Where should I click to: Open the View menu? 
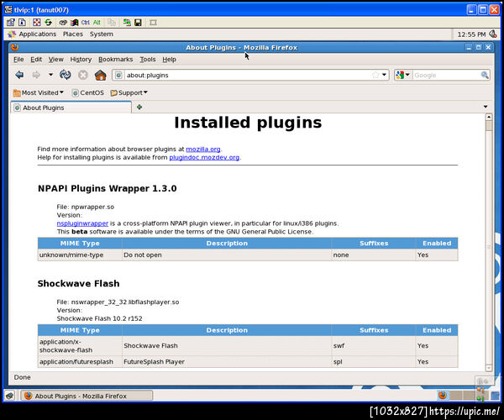click(x=56, y=60)
